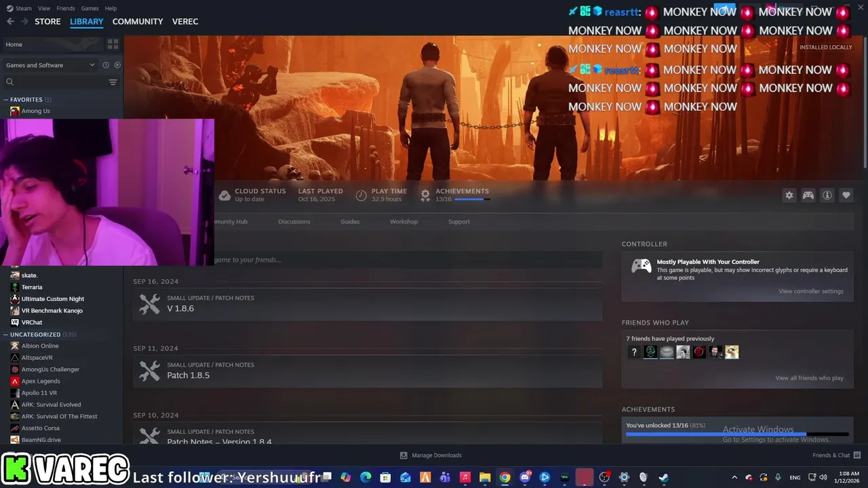Click Manage Downloads text
Screen dimensions: 868x488
[x=437, y=455]
